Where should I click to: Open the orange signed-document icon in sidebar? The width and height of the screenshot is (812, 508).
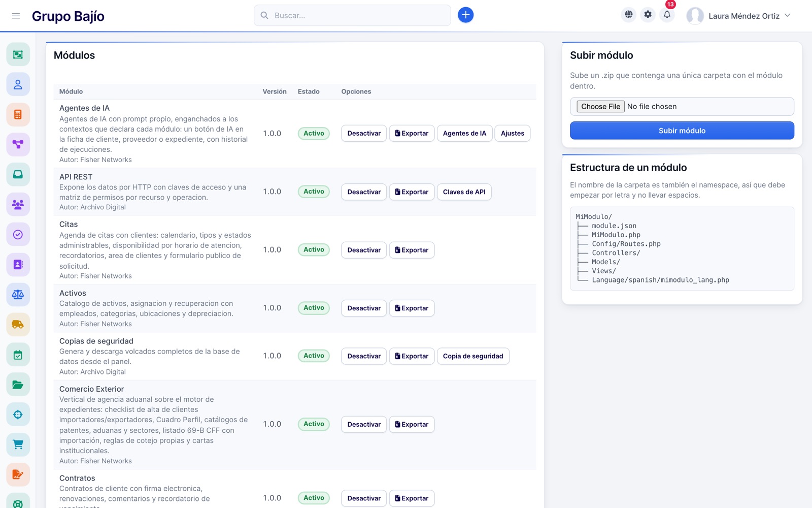[18, 474]
